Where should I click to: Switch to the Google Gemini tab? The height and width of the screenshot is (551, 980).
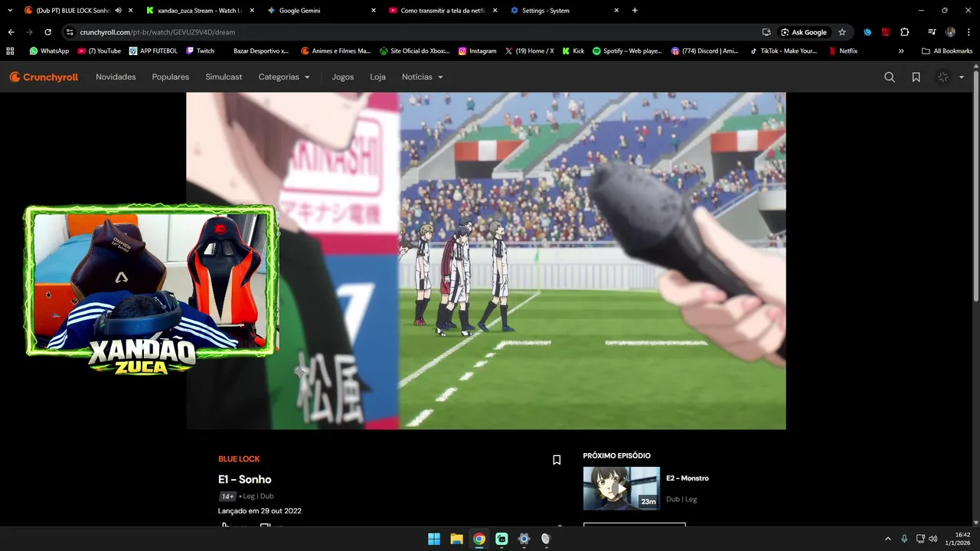click(322, 11)
